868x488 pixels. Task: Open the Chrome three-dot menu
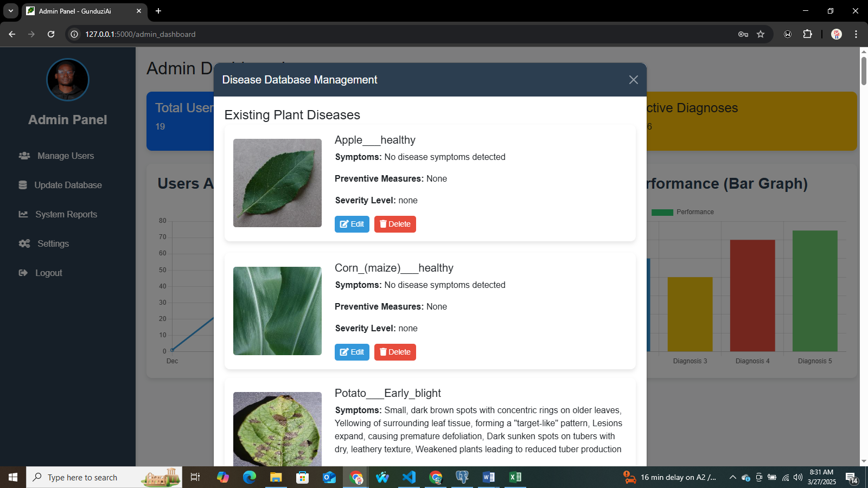[x=856, y=34]
